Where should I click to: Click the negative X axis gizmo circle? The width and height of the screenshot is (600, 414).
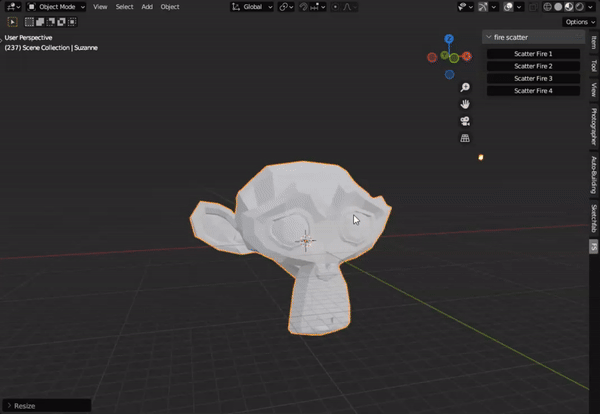pyautogui.click(x=432, y=57)
